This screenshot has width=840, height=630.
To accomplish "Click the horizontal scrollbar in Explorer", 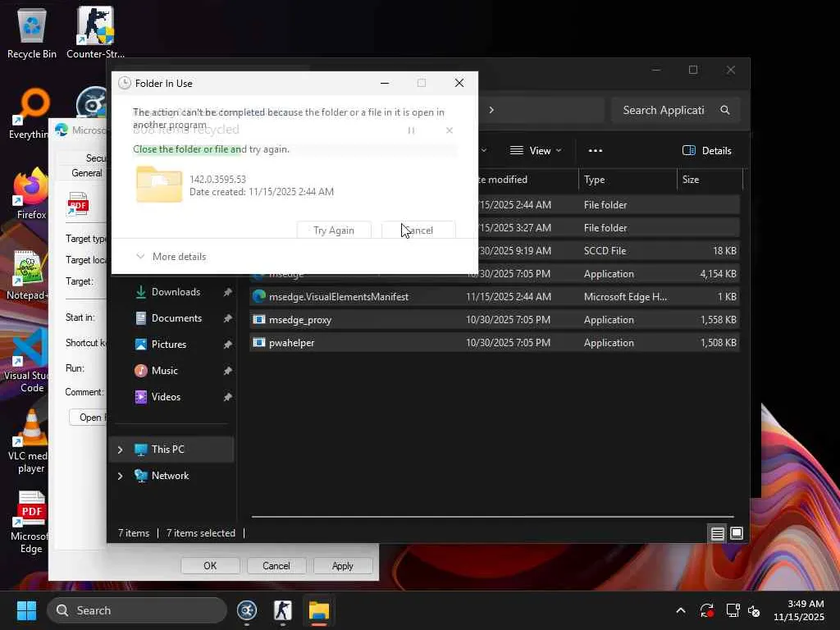I will [492, 517].
